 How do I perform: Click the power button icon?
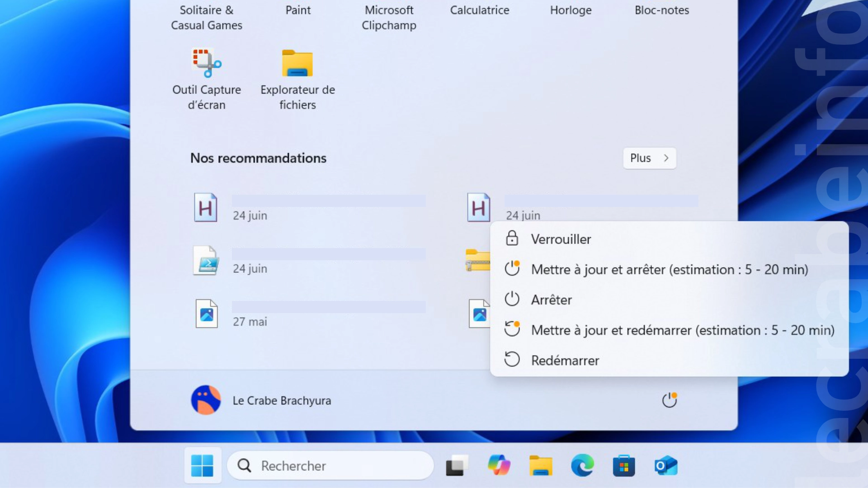[x=669, y=400]
